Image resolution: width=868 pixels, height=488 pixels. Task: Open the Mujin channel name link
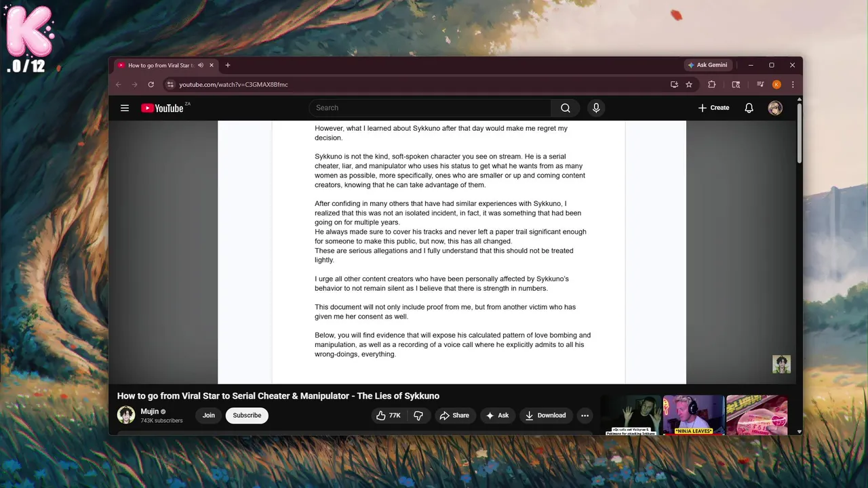(x=149, y=411)
